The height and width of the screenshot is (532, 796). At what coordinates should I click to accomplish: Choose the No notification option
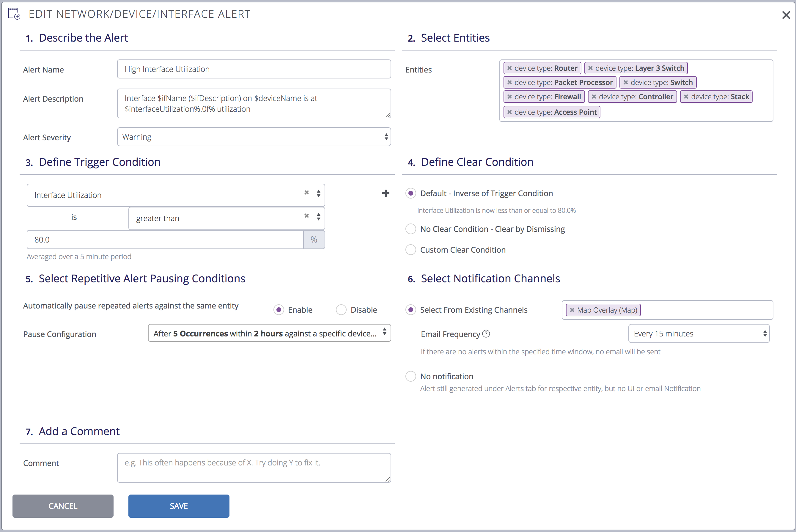pos(410,376)
